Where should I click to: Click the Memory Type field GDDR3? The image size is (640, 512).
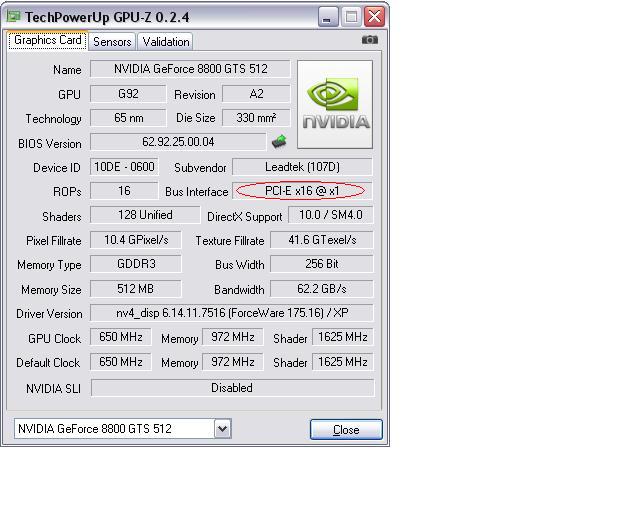pos(136,264)
